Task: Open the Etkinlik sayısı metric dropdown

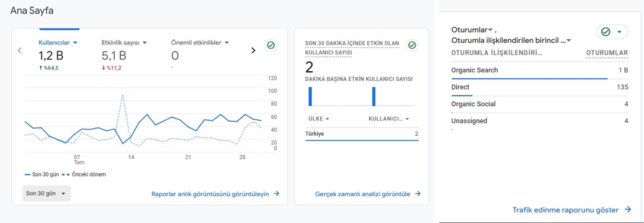Action: click(124, 42)
